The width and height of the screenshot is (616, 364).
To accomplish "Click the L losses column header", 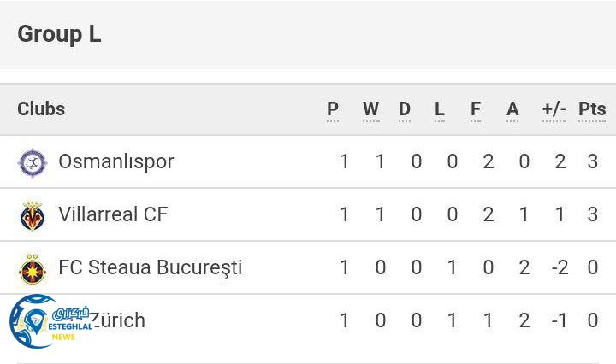I will [x=440, y=109].
